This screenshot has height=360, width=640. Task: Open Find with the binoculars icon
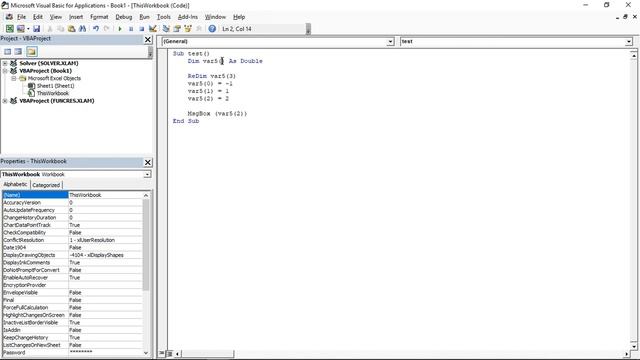point(82,29)
